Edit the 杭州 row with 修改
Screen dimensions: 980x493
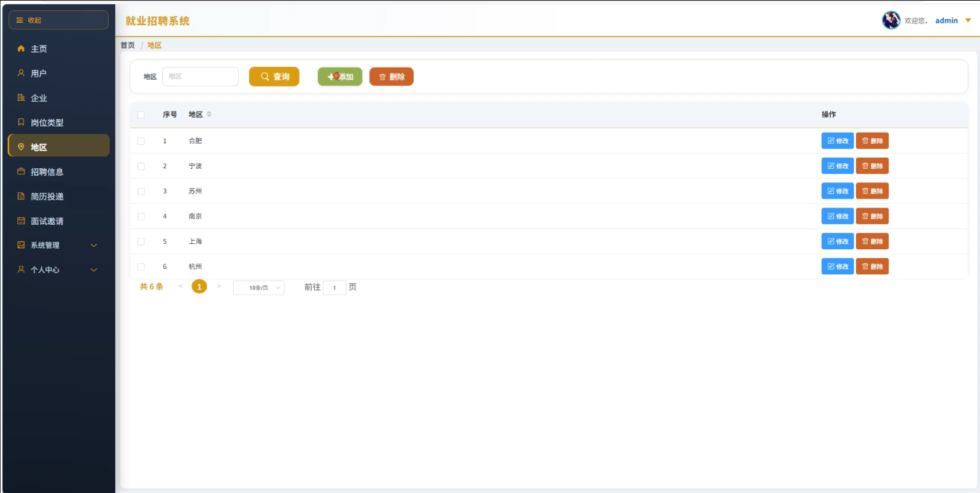point(838,266)
